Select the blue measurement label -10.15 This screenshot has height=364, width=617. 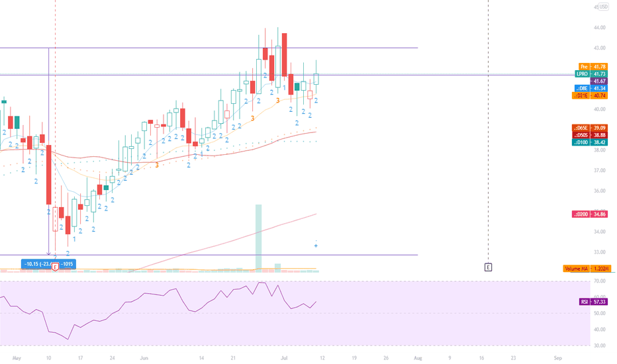tap(48, 264)
